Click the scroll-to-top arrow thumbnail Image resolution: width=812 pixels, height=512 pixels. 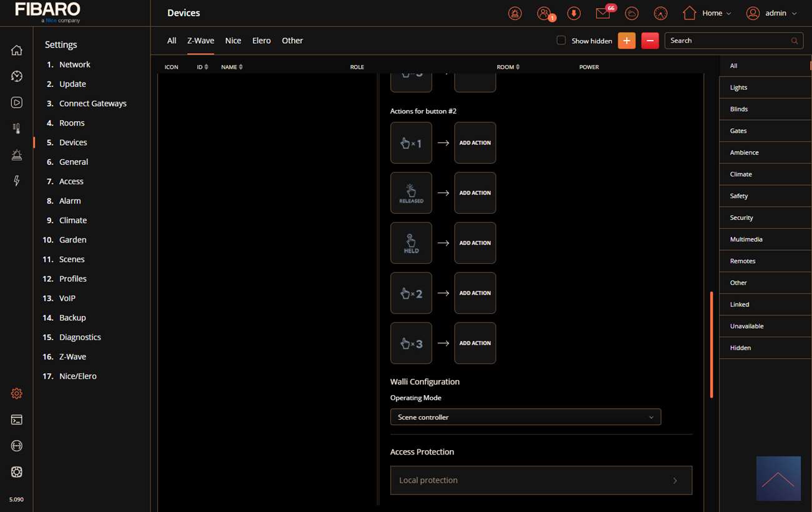pyautogui.click(x=778, y=478)
